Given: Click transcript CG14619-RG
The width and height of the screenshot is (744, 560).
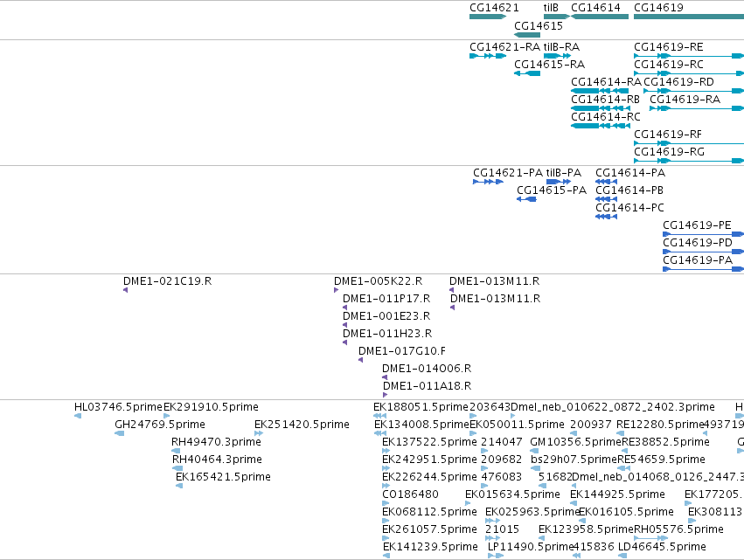Looking at the screenshot, I should (689, 162).
